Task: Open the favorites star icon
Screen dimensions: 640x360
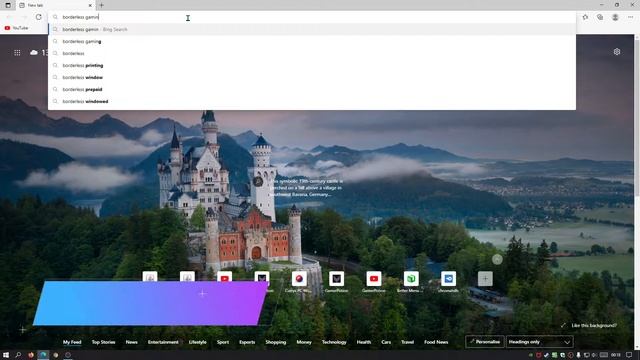Action: (x=585, y=17)
